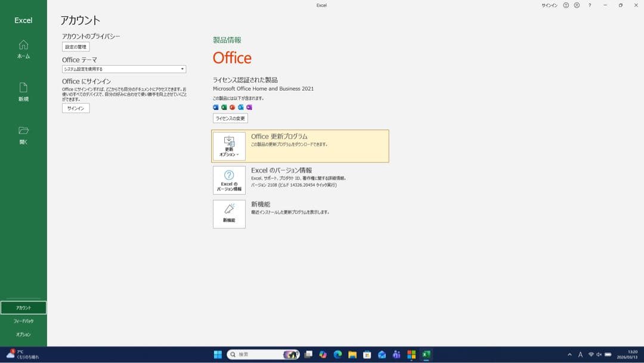This screenshot has width=644, height=363.
Task: Go to ホーム in the Excel sidebar
Action: click(23, 50)
